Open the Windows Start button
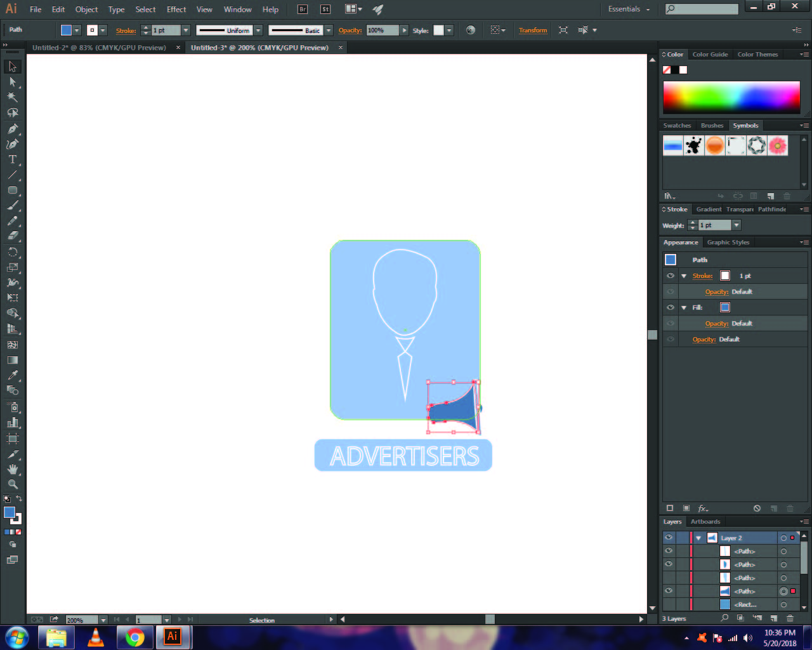812x650 pixels. coord(16,637)
